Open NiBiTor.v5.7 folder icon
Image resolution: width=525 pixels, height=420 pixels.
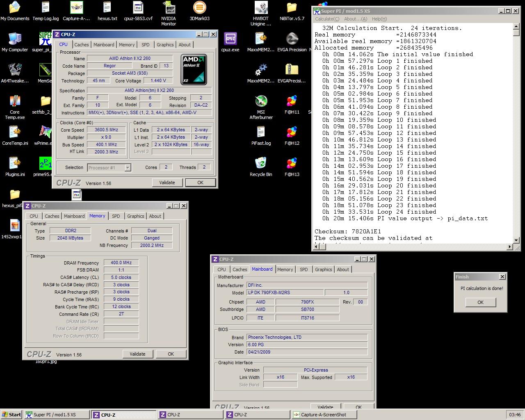click(x=292, y=11)
